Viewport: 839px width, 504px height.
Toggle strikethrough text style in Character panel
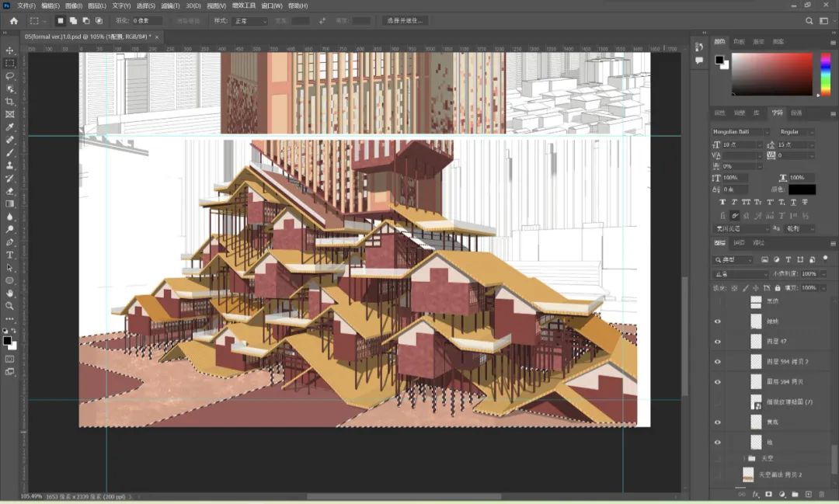click(x=805, y=202)
